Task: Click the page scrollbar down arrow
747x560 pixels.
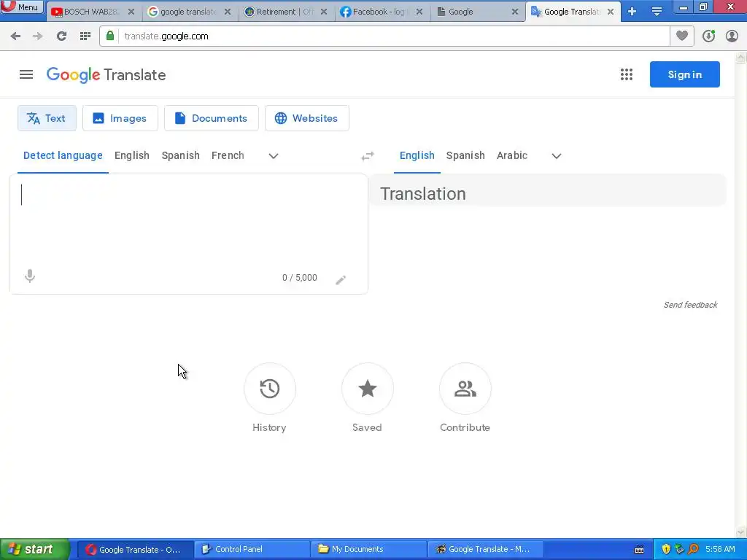Action: pos(741,532)
